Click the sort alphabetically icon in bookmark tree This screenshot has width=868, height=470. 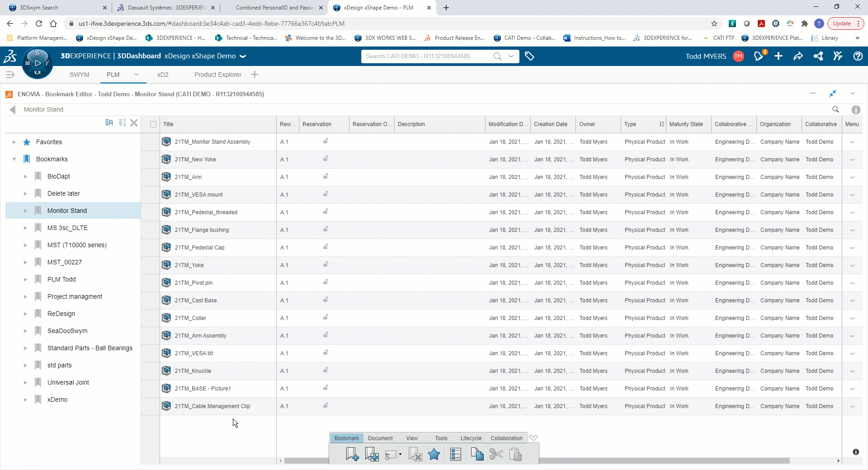109,122
